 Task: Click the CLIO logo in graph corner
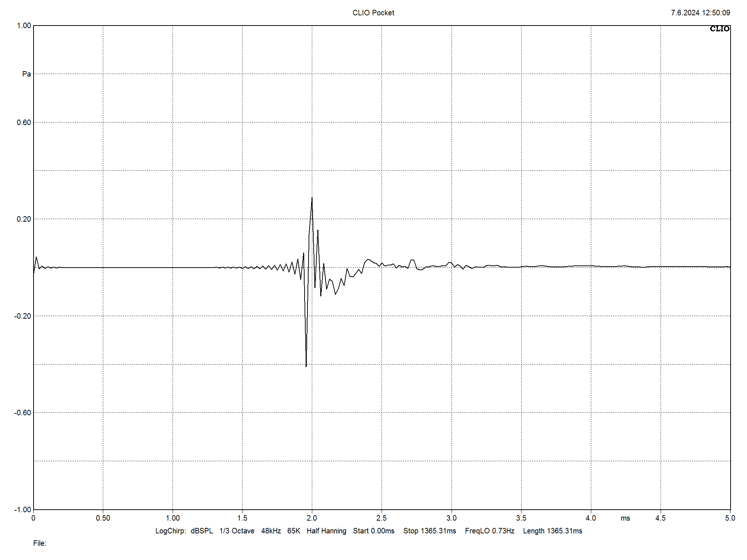click(719, 29)
